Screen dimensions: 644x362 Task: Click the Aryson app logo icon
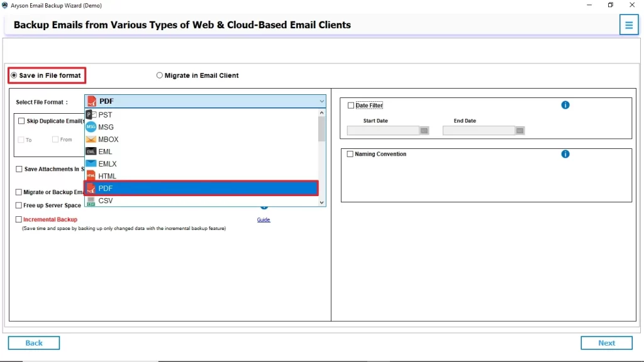click(x=4, y=5)
